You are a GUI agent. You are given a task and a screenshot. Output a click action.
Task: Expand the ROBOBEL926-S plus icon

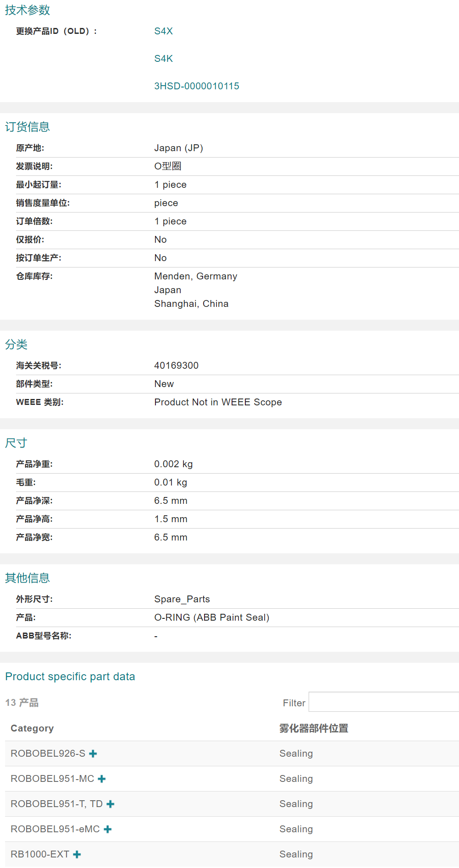tap(93, 753)
